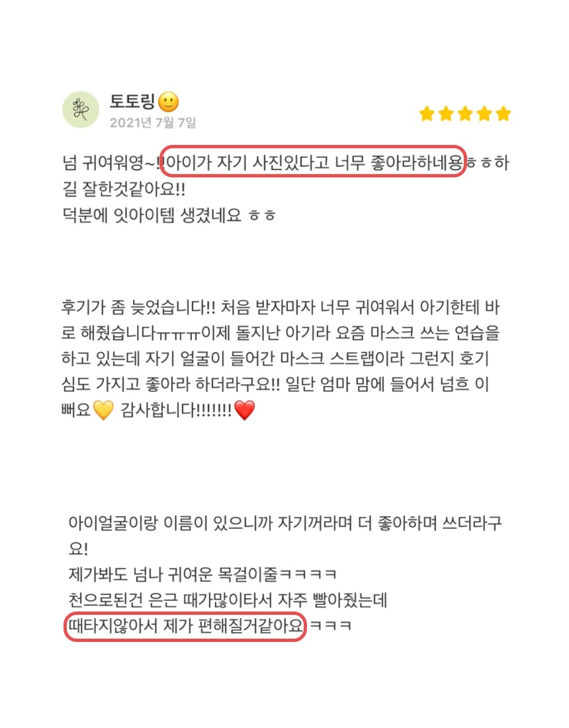Click the line 길 잘한것같아요!!

point(124,189)
